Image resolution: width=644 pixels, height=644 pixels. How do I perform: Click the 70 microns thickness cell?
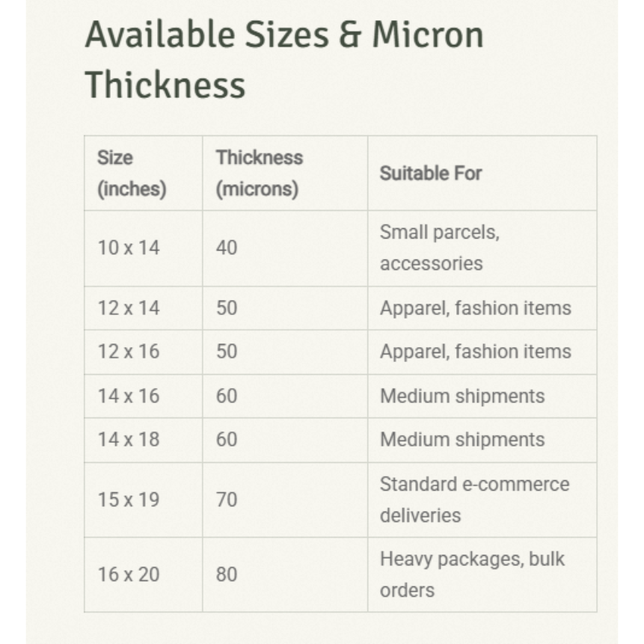coord(227,500)
